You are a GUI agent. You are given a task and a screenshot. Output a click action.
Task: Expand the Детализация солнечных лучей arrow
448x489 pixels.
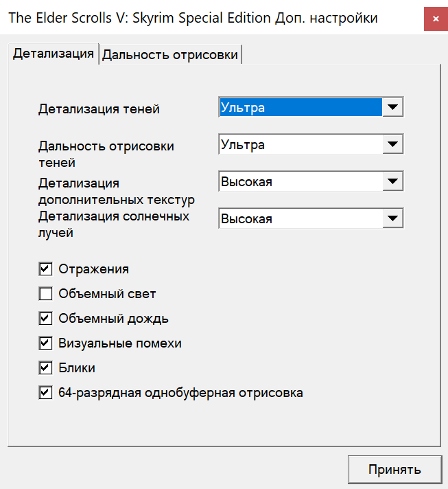392,218
